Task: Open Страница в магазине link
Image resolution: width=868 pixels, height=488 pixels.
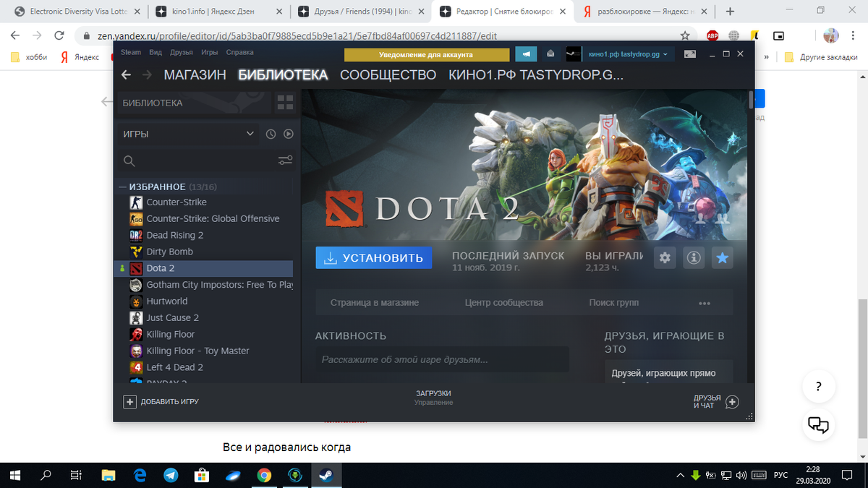Action: pos(375,303)
